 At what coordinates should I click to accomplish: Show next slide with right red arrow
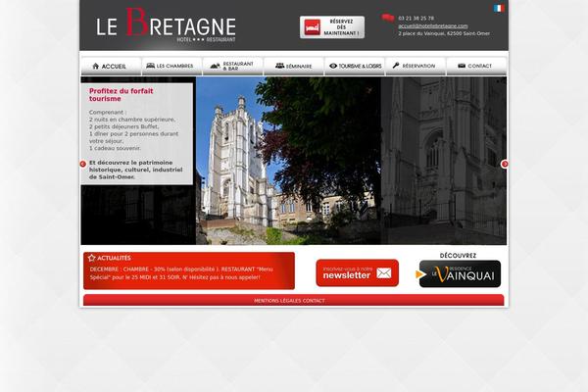(505, 164)
